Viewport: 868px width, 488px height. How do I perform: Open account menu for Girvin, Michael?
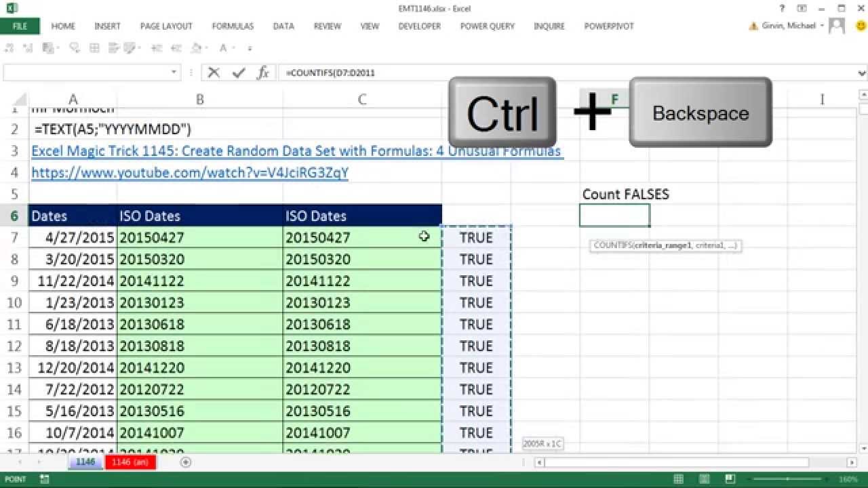[792, 26]
